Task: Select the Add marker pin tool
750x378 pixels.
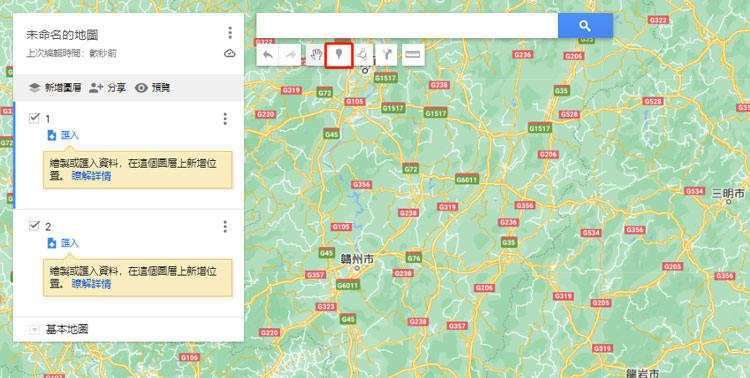Action: [x=339, y=55]
